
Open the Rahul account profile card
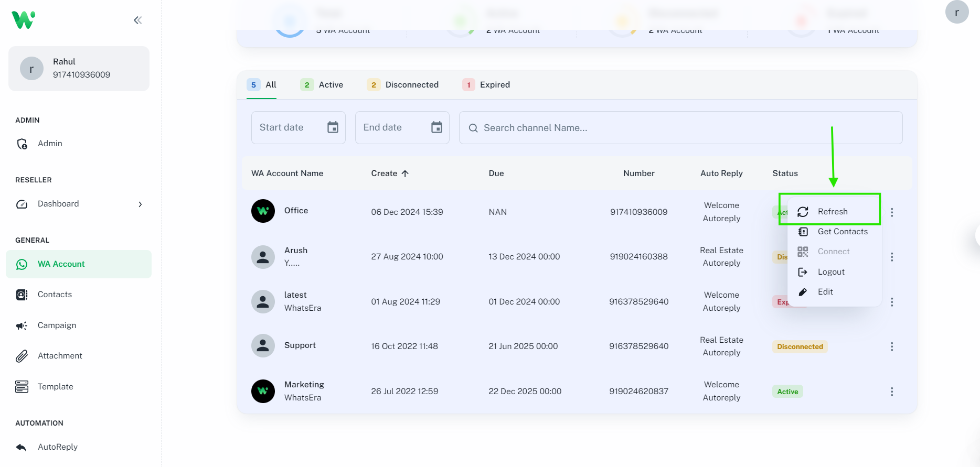pyautogui.click(x=79, y=69)
